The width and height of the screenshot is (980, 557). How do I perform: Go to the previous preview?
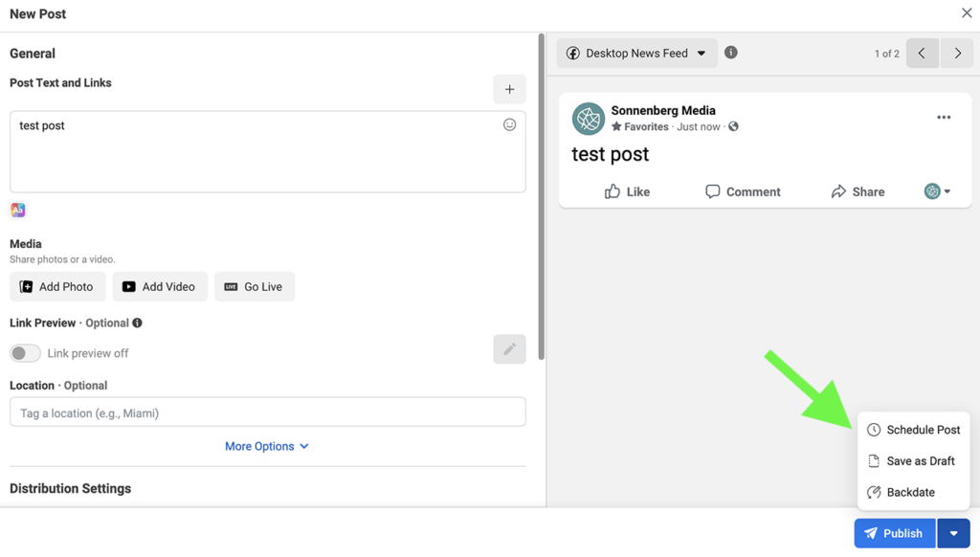[922, 54]
